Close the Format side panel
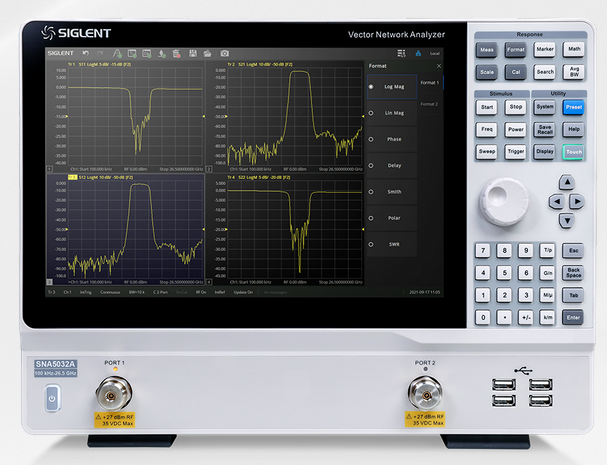The height and width of the screenshot is (465, 607). pos(440,66)
